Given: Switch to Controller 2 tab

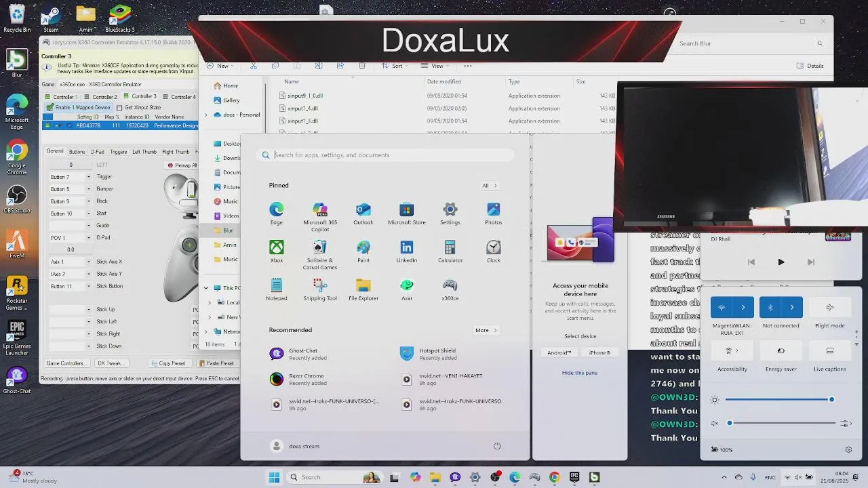Looking at the screenshot, I should point(101,96).
